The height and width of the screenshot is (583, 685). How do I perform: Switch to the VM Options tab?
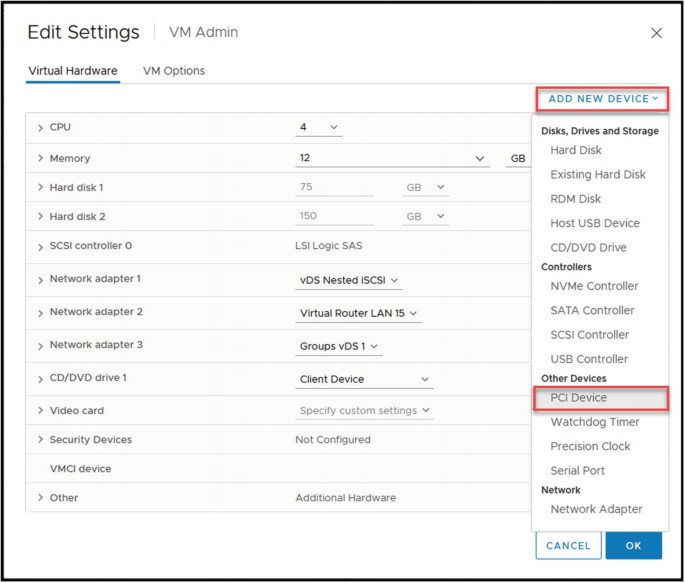tap(174, 71)
